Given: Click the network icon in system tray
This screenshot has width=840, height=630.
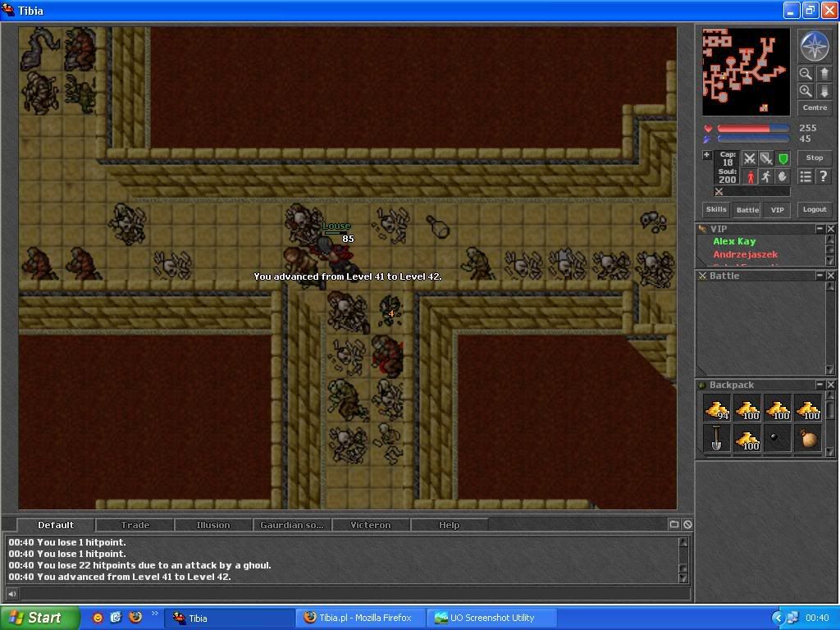Looking at the screenshot, I should tap(793, 618).
